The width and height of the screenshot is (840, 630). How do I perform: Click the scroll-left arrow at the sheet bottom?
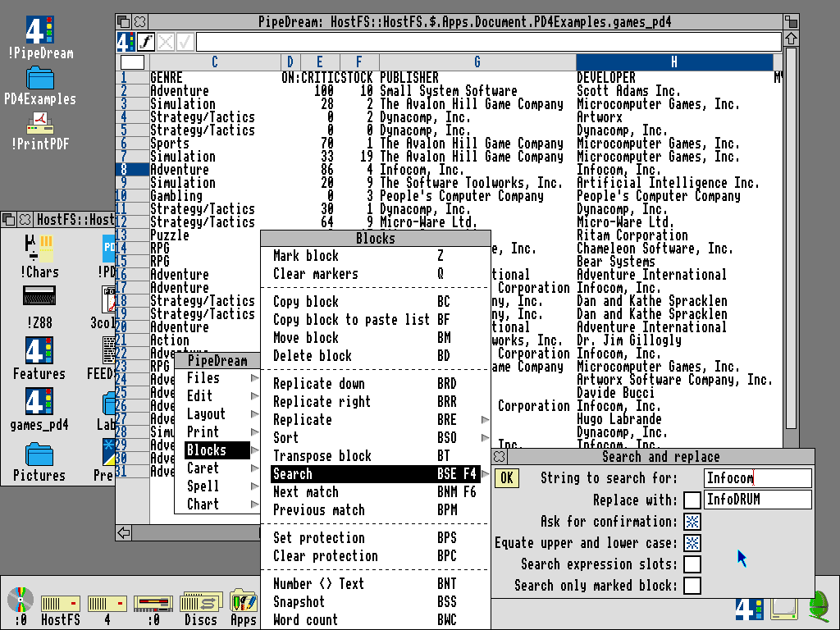[x=125, y=532]
